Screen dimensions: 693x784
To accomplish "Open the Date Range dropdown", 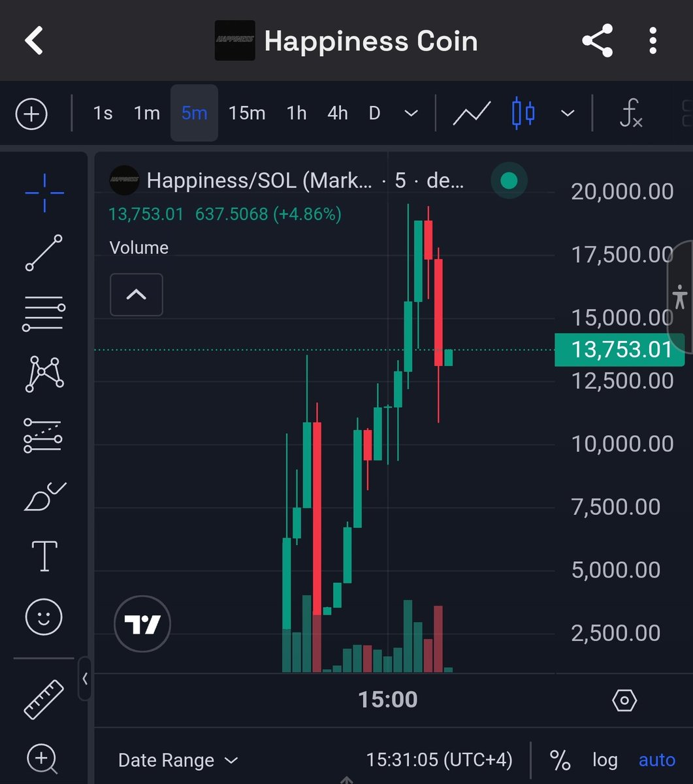I will (178, 760).
